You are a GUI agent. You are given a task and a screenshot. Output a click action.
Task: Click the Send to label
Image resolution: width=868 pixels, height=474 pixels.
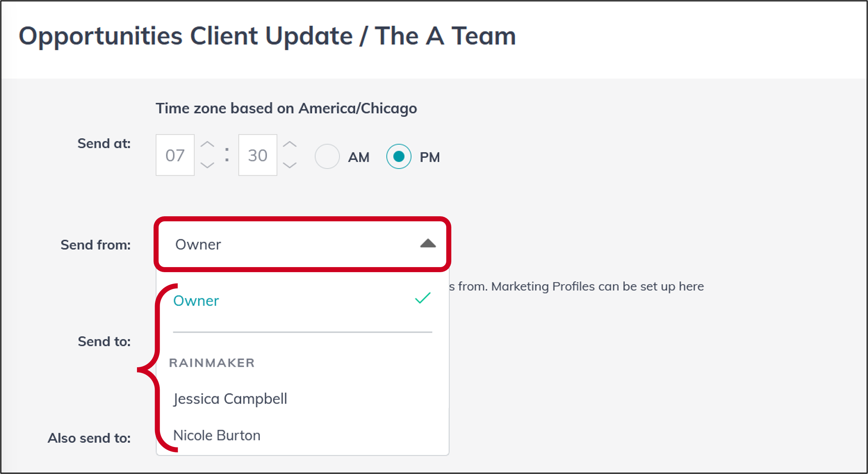[104, 341]
